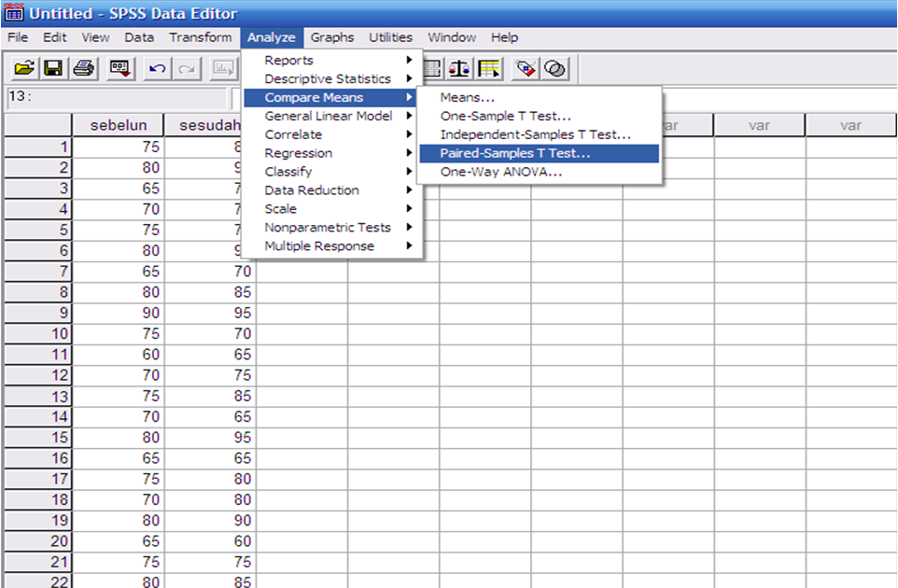This screenshot has width=898, height=588.
Task: Choose Means... from the submenu
Action: [539, 97]
